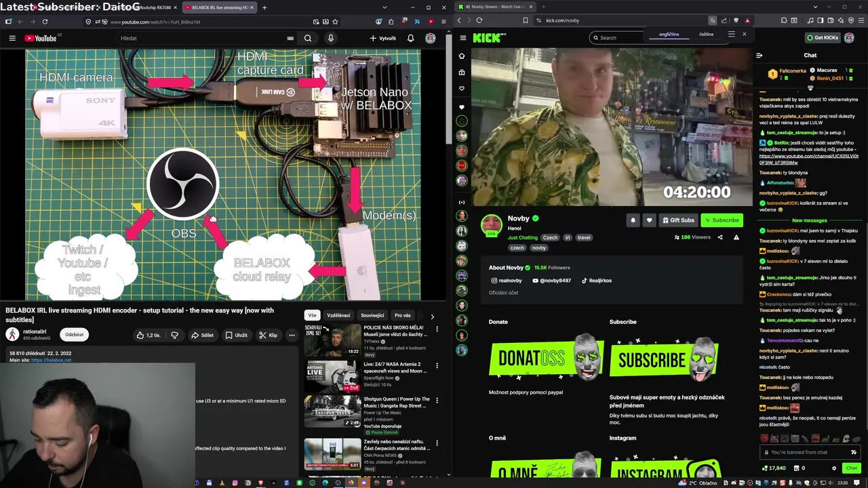The height and width of the screenshot is (488, 868).
Task: Bookmark the YouTube page with star icon
Action: pos(335,22)
